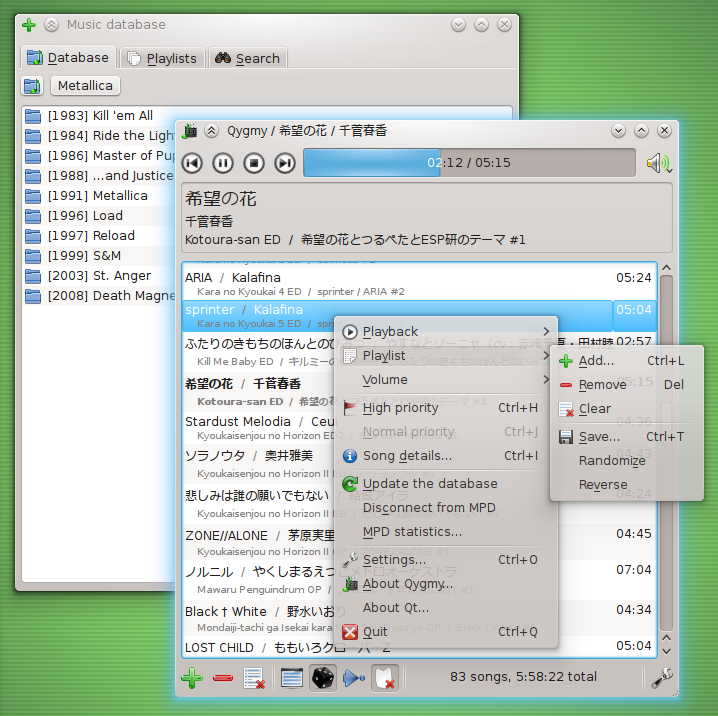Screen dimensions: 718x716
Task: Select Add... in Playlist submenu
Action: 626,361
